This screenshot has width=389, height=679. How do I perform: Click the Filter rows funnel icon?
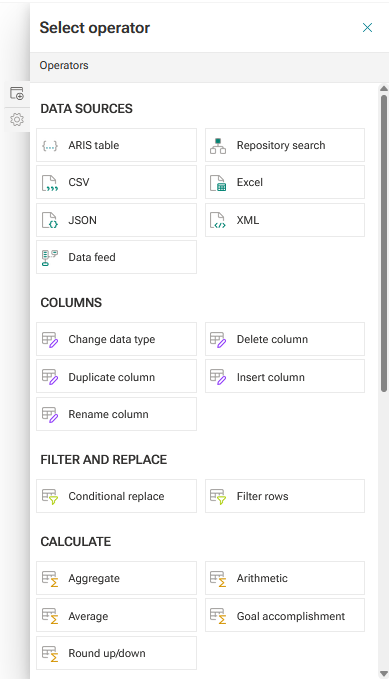coord(218,496)
